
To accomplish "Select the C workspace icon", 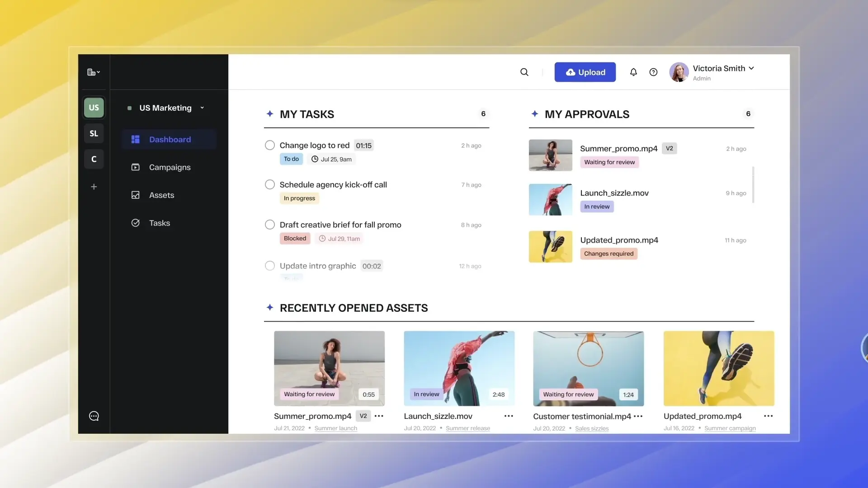I will (x=94, y=159).
